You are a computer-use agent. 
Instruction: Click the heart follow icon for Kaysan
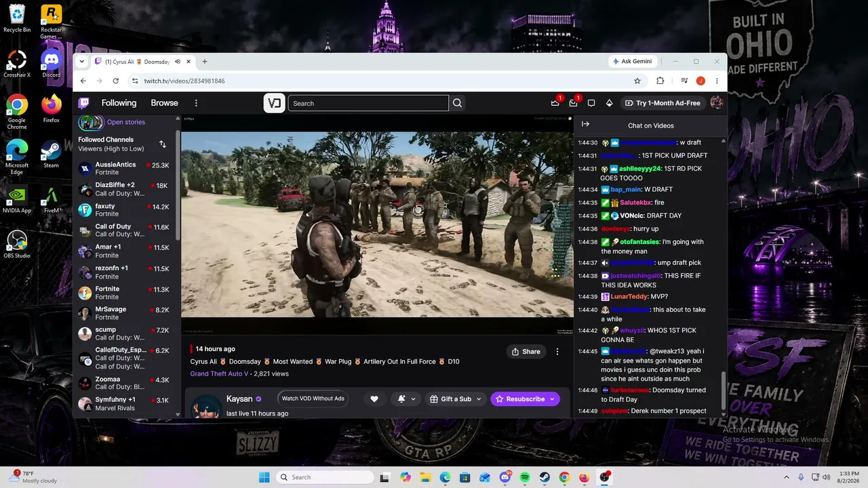tap(374, 399)
